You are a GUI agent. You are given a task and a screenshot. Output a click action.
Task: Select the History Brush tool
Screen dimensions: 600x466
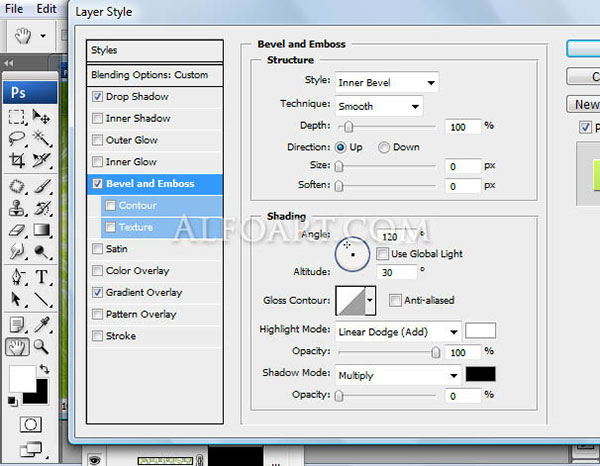click(x=41, y=209)
